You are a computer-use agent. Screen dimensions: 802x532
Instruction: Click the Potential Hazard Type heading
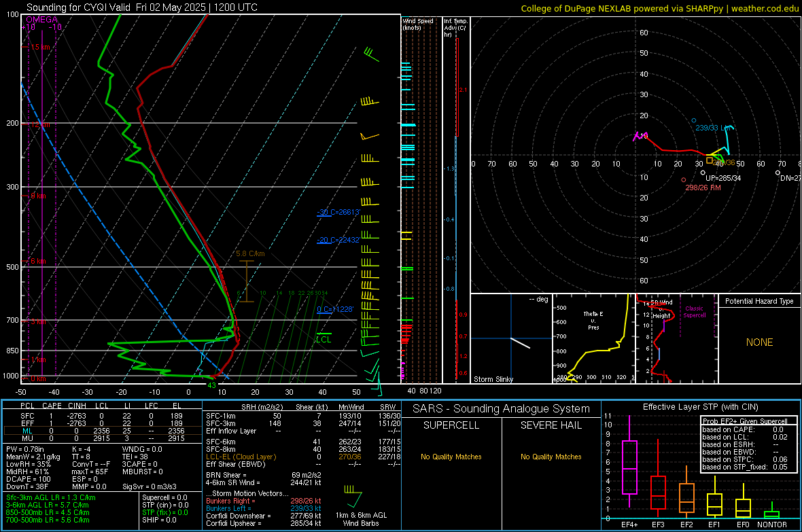click(x=759, y=301)
